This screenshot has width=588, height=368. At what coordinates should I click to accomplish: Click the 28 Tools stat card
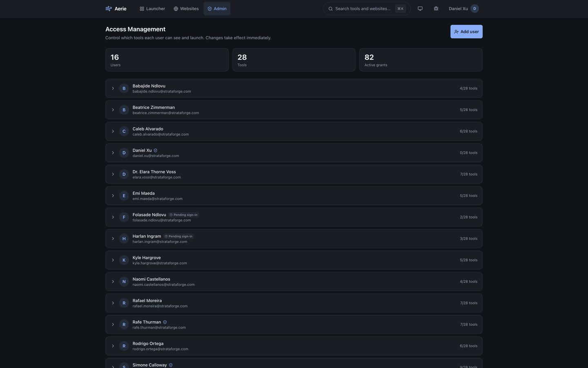tap(294, 60)
